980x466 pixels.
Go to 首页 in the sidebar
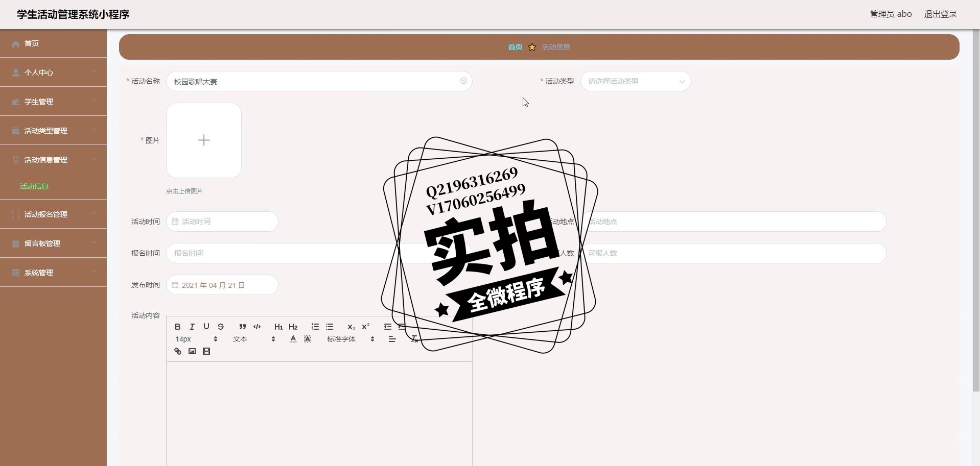point(54,43)
